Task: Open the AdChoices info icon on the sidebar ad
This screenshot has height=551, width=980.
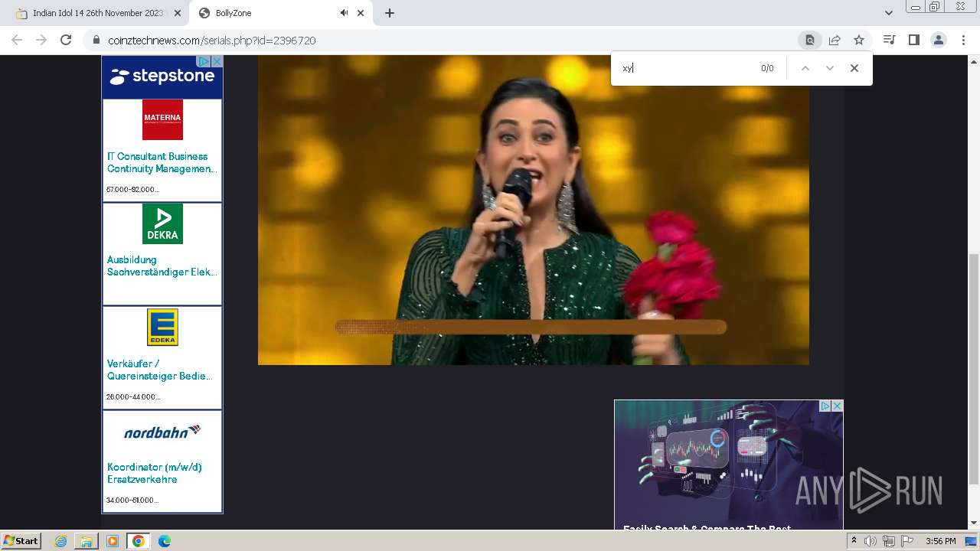Action: 204,61
